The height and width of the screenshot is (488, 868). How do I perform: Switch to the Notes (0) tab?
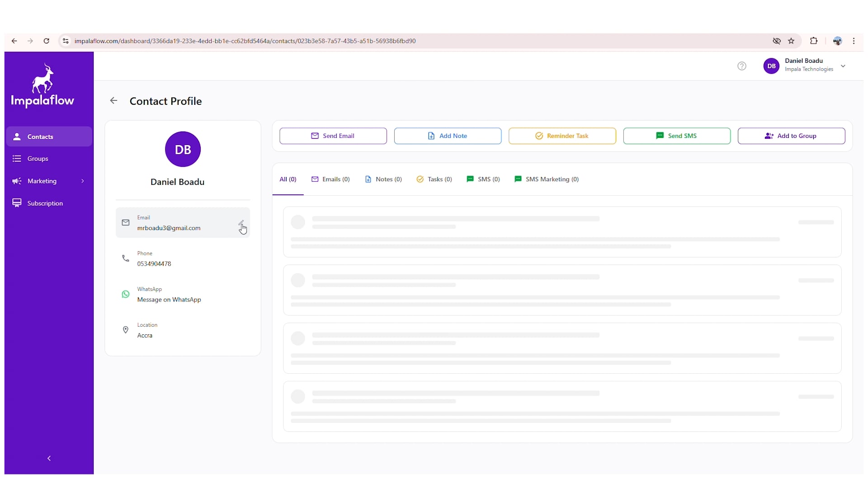tap(383, 179)
